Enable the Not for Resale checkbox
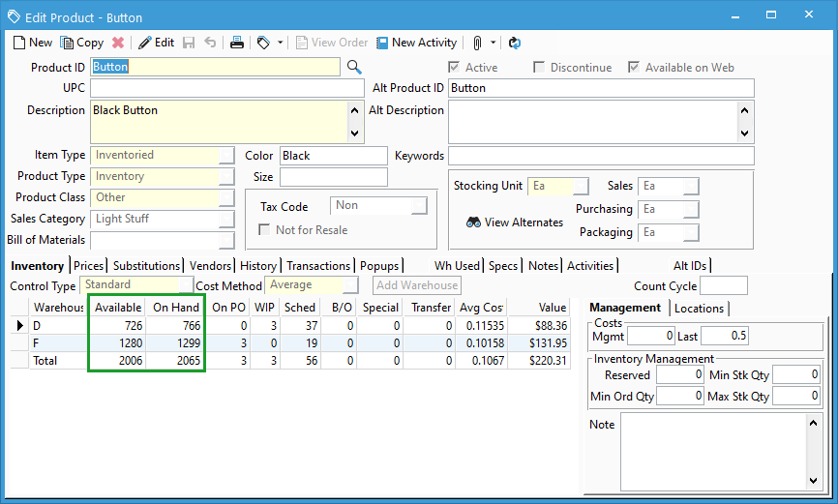Viewport: 838px width, 504px height. tap(265, 230)
